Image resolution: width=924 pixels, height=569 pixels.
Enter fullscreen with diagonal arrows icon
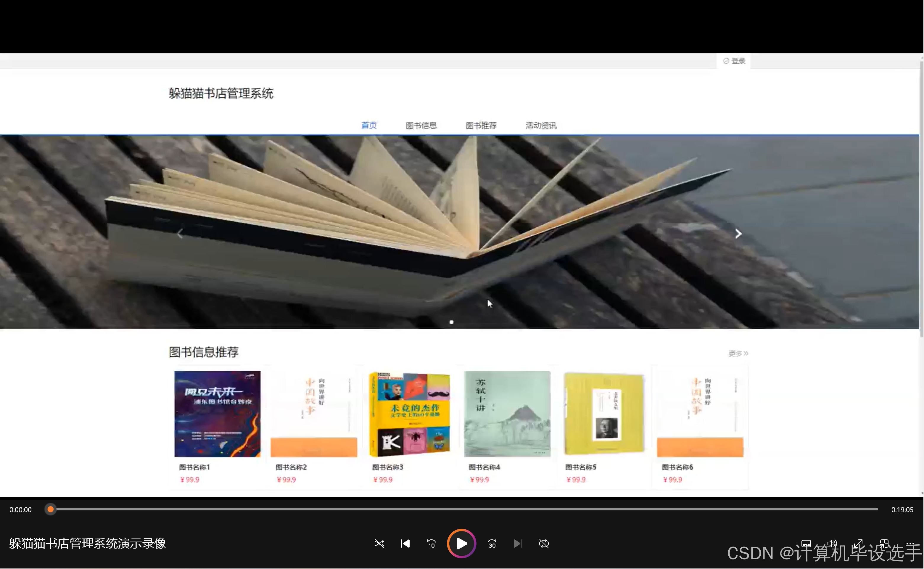click(x=858, y=544)
